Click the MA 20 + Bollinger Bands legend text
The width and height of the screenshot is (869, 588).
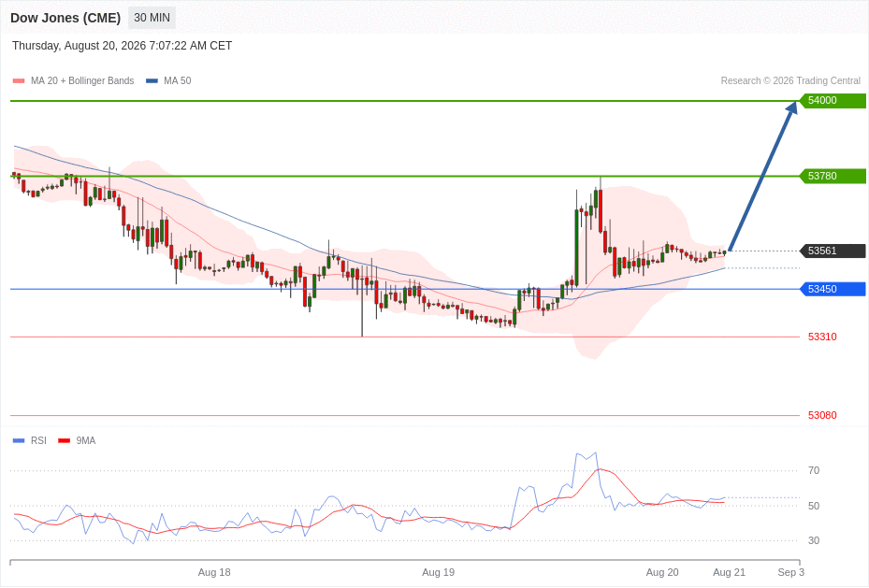[x=82, y=80]
